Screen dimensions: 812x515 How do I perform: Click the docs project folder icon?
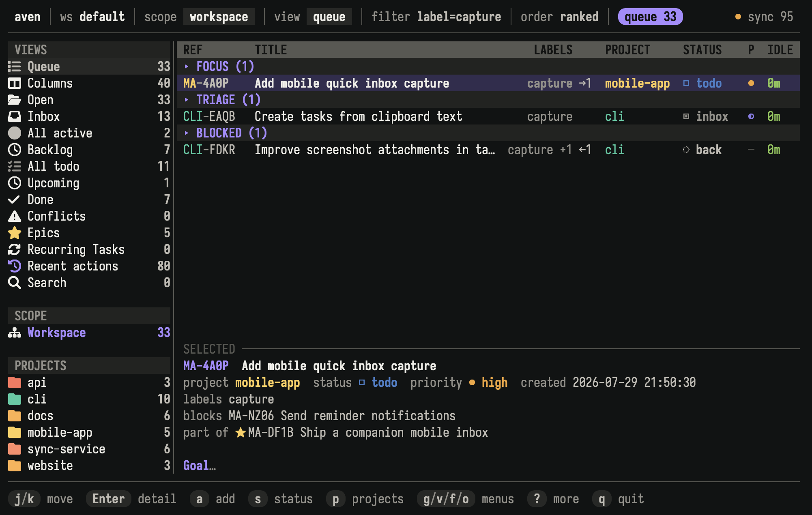point(15,416)
